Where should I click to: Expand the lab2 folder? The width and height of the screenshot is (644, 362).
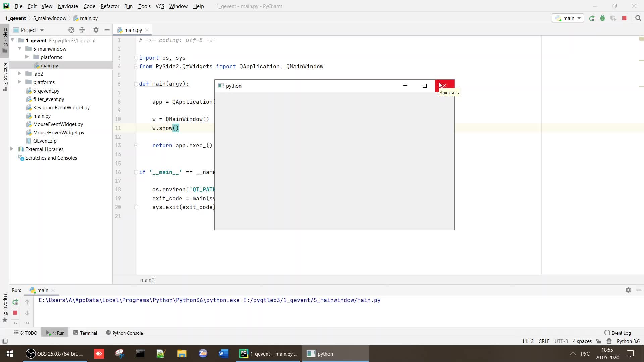coord(20,74)
